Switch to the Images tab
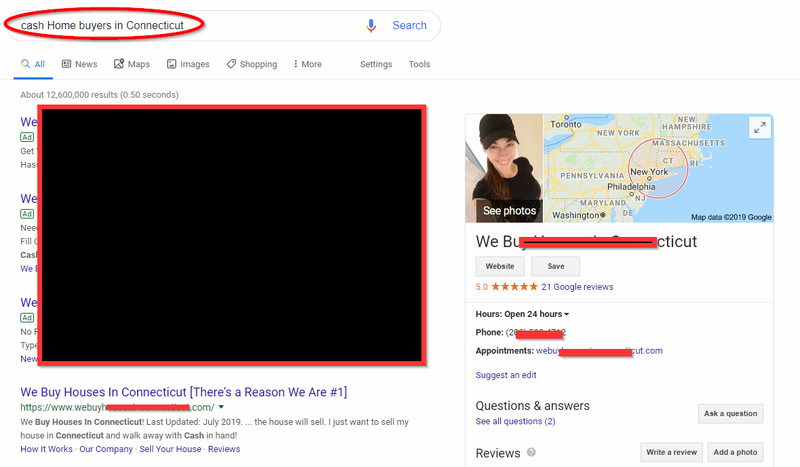 coord(188,64)
